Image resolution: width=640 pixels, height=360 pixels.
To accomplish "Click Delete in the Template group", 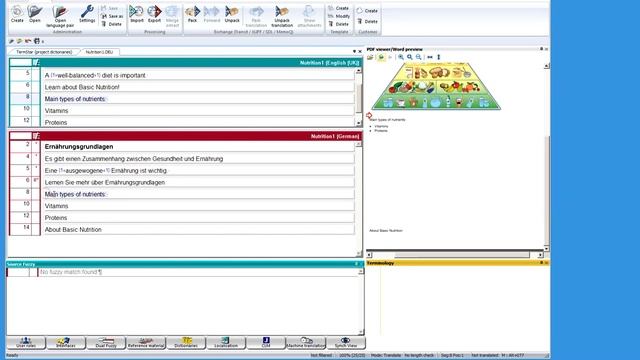I will (x=339, y=24).
